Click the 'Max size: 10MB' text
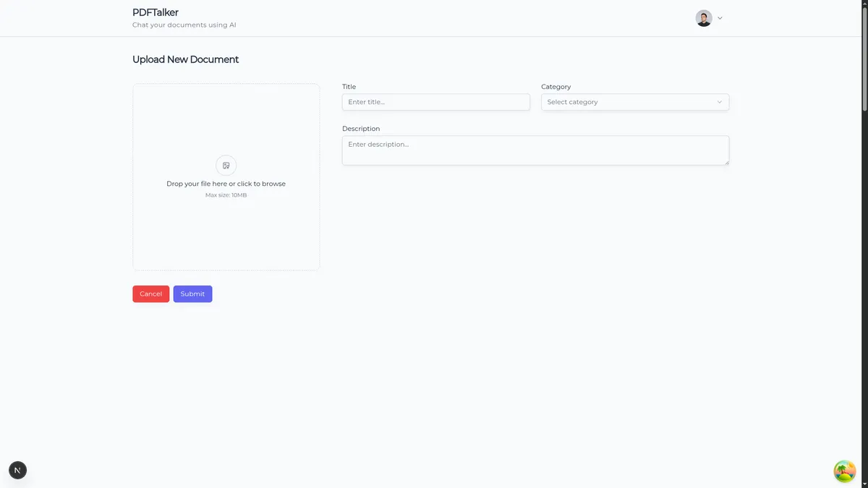 click(x=226, y=195)
